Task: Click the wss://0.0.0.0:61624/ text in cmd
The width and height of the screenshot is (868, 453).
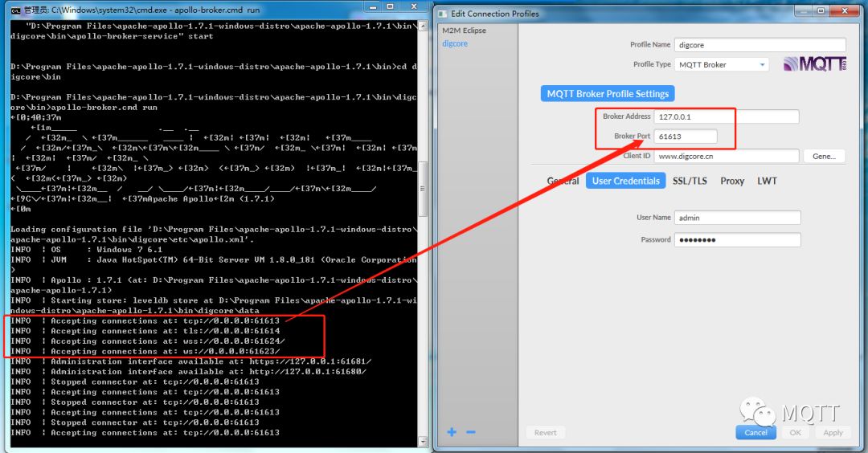Action: [234, 341]
